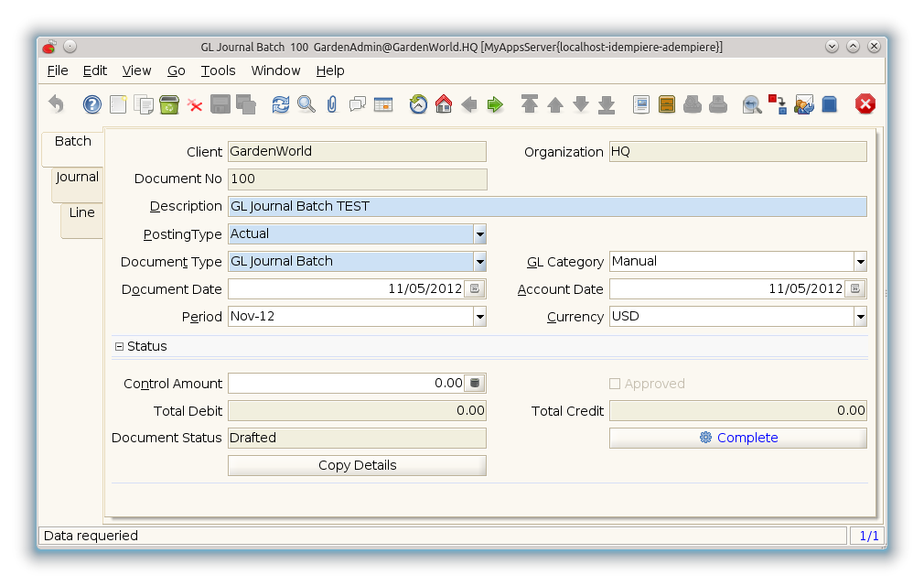This screenshot has height=586, width=924.
Task: Expand the GL Category dropdown
Action: pyautogui.click(x=860, y=262)
